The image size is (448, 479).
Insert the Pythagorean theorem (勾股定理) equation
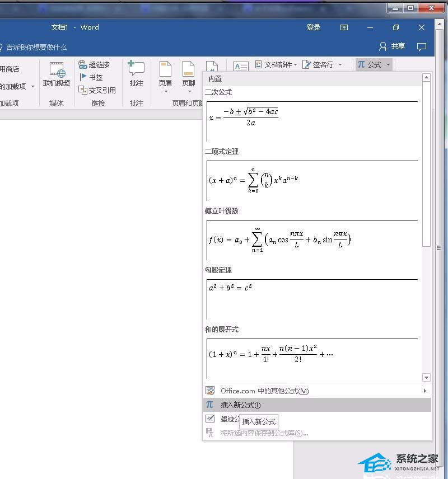pyautogui.click(x=312, y=299)
